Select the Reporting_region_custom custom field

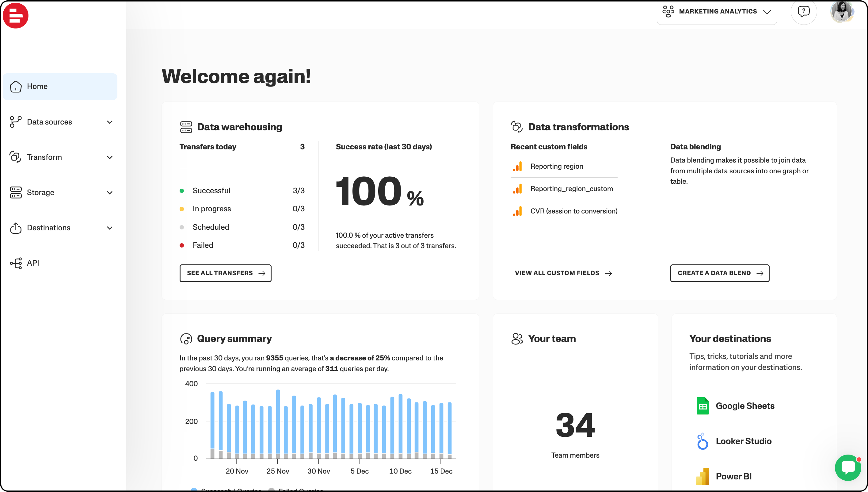point(571,189)
